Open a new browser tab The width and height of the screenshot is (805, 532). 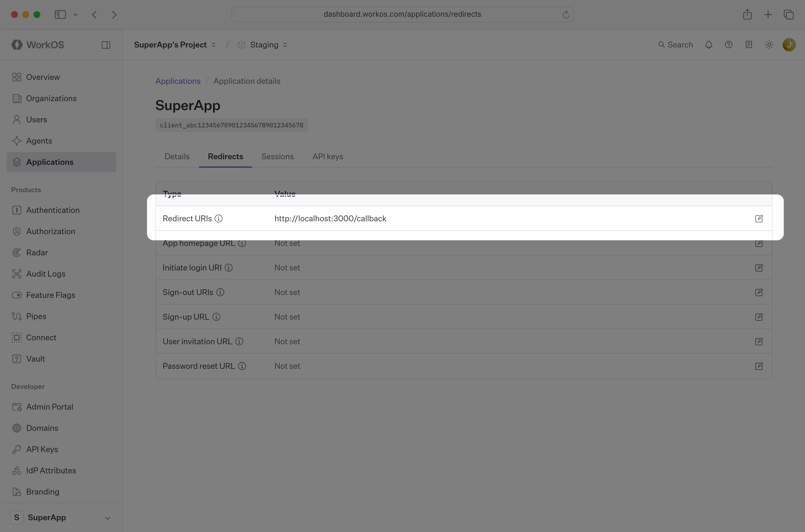[768, 15]
